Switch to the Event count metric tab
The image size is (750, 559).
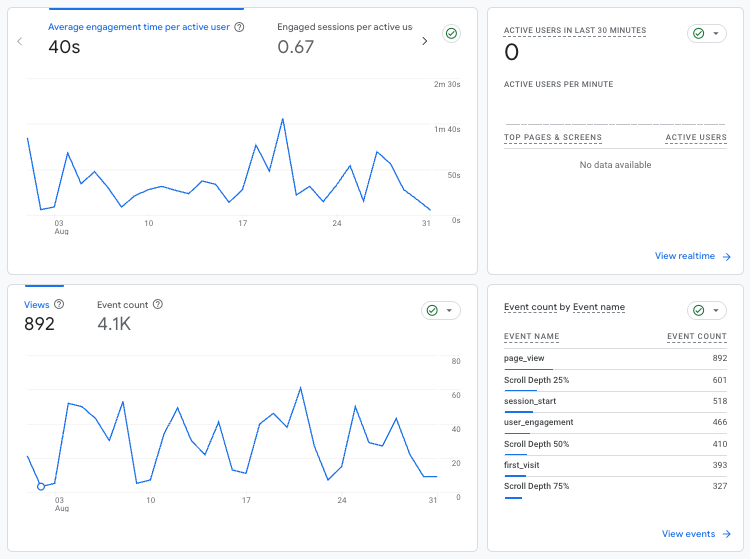[x=122, y=304]
